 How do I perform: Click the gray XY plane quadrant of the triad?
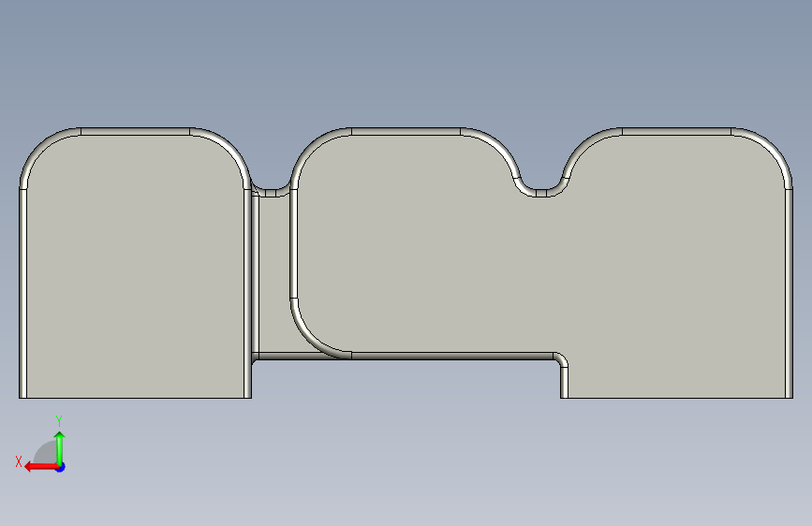47,454
